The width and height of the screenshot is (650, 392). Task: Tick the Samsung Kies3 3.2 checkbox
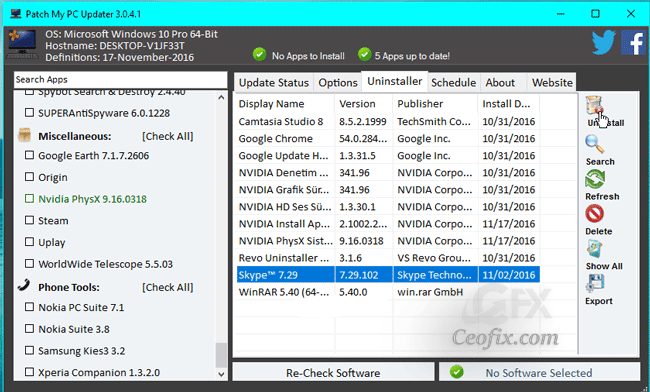tap(29, 351)
